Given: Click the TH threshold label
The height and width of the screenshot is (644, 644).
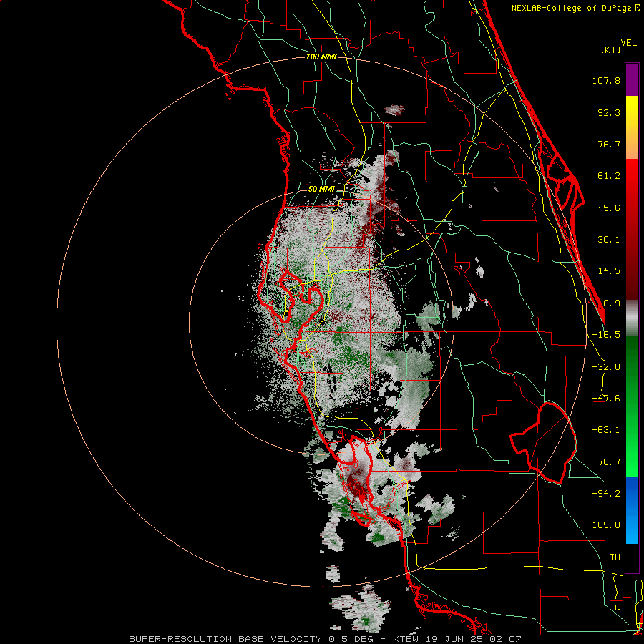Looking at the screenshot, I should (615, 557).
